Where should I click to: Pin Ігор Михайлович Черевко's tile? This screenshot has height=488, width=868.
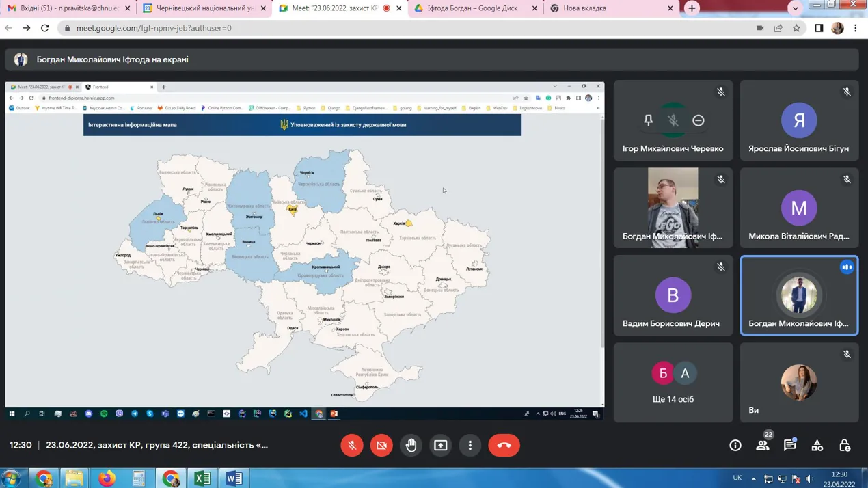click(649, 120)
